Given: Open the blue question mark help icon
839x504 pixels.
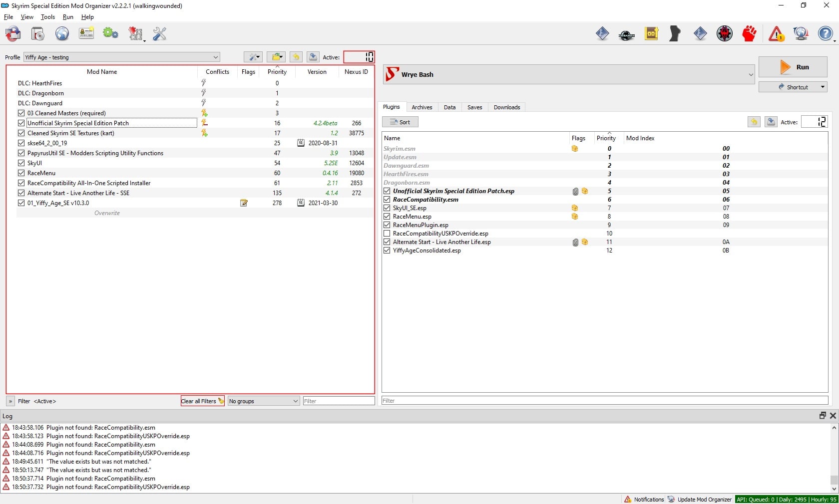Looking at the screenshot, I should point(826,34).
